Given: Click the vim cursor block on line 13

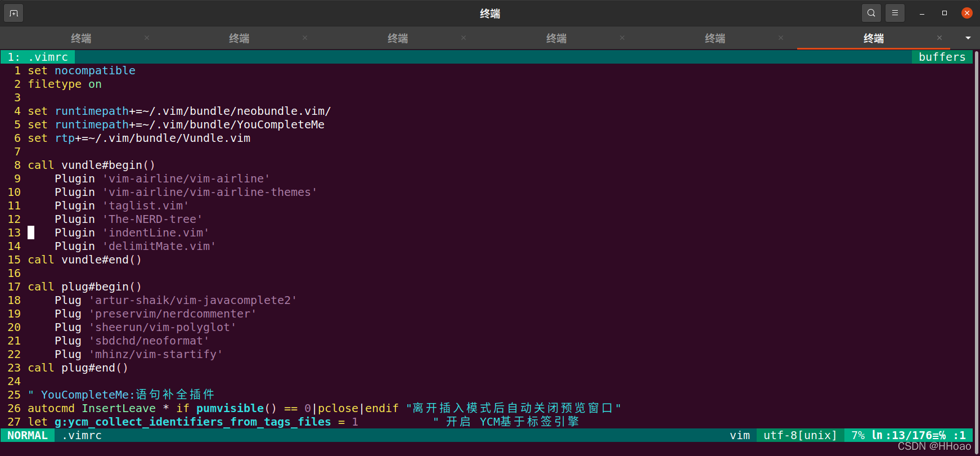Looking at the screenshot, I should tap(31, 233).
